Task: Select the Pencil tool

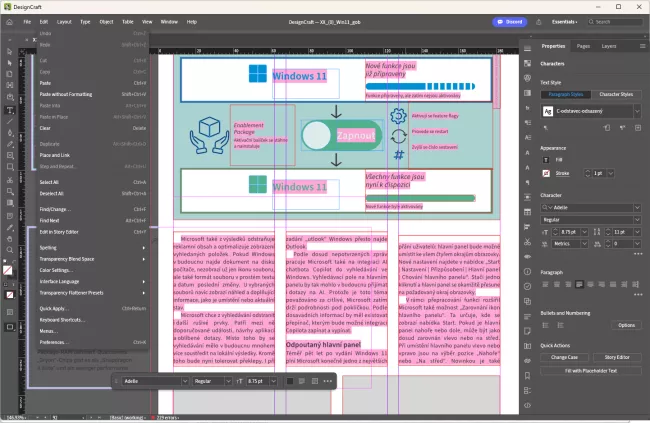Action: point(10,144)
